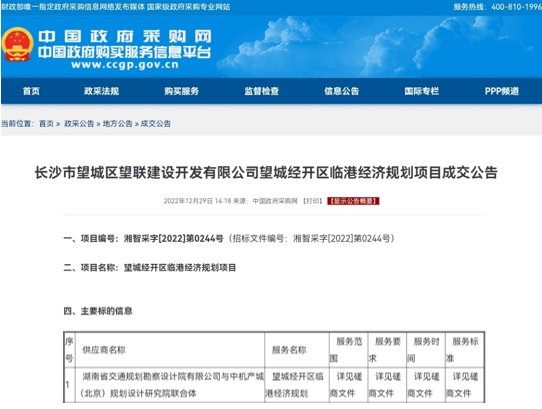Click the service name cell 望城经开区临港经济规划
This screenshot has width=542, height=409.
coord(297,384)
